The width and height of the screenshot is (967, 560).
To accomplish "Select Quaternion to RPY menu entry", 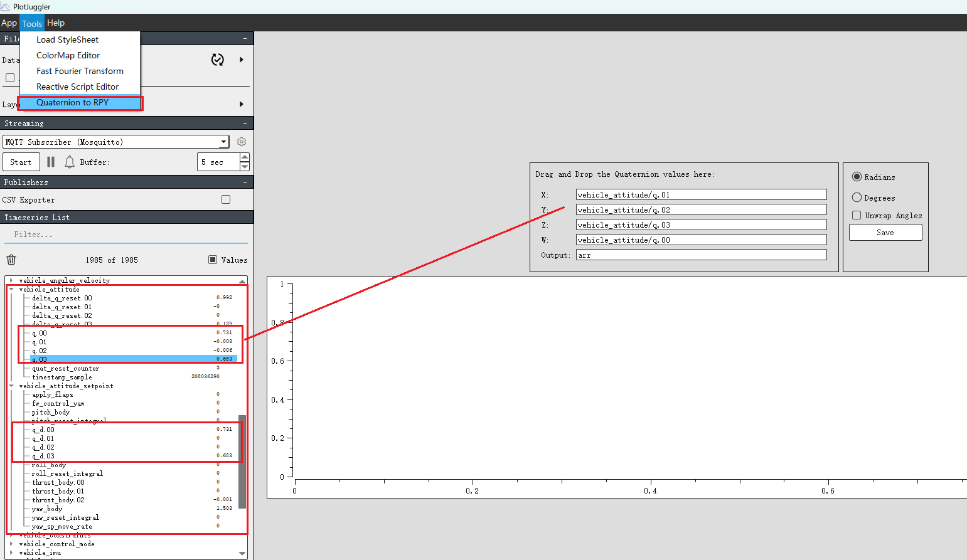I will (x=72, y=103).
